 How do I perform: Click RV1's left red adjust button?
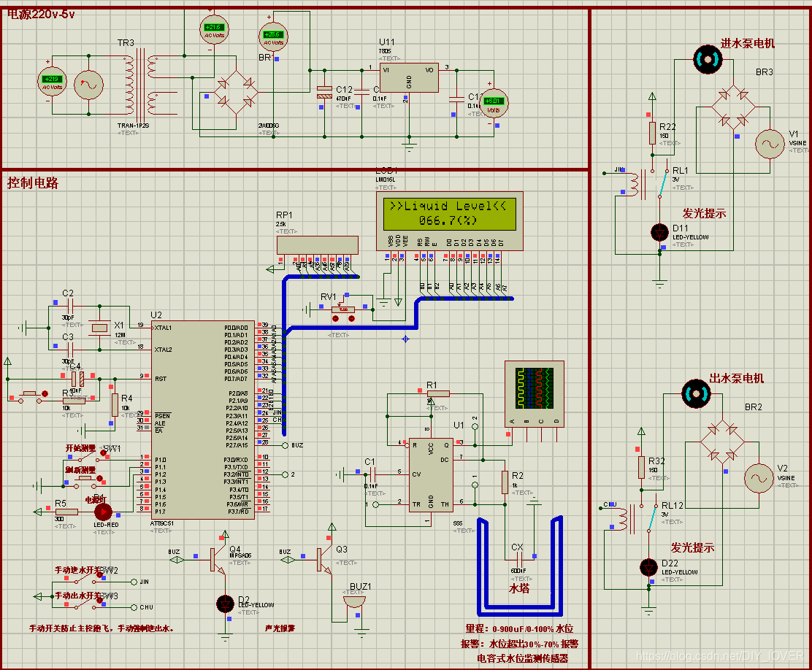click(335, 318)
